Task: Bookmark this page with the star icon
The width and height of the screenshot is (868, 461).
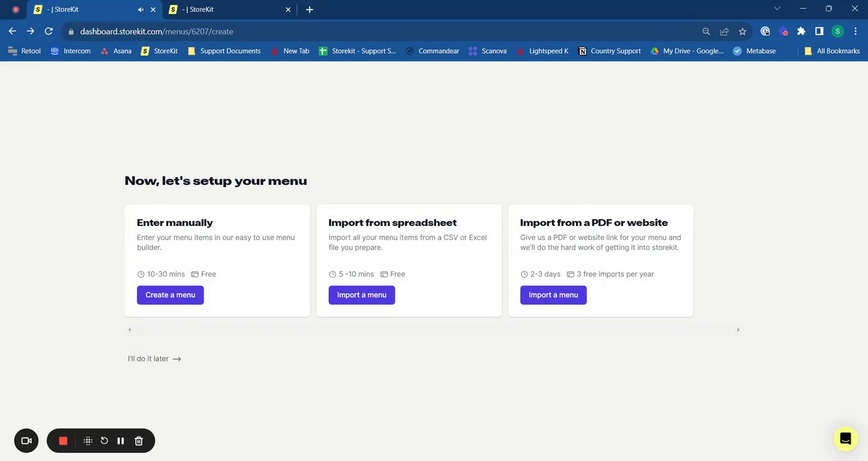Action: (x=742, y=31)
